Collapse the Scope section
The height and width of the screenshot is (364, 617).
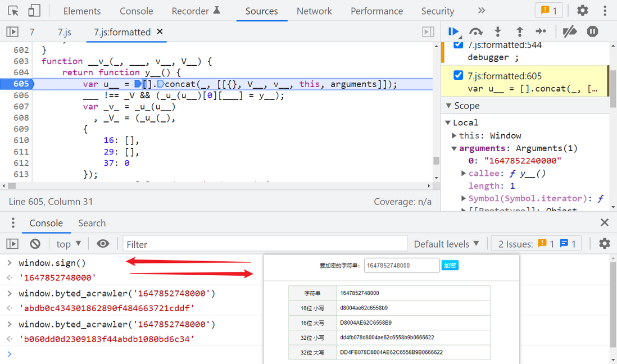(448, 106)
